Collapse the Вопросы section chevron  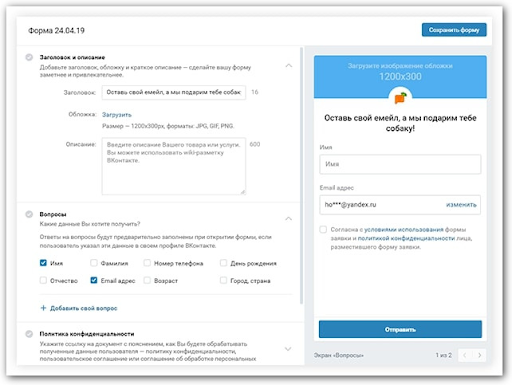pyautogui.click(x=289, y=219)
